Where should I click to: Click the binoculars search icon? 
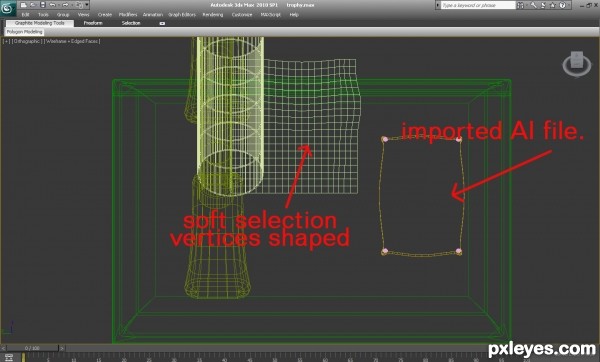pos(521,5)
